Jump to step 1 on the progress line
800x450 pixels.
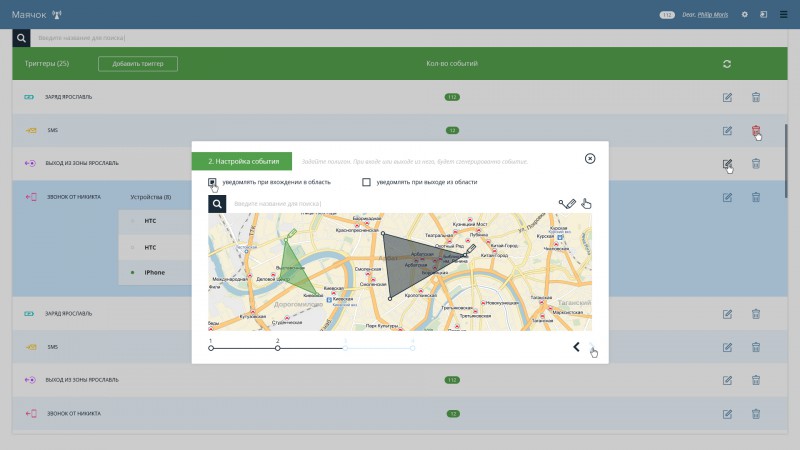[211, 348]
